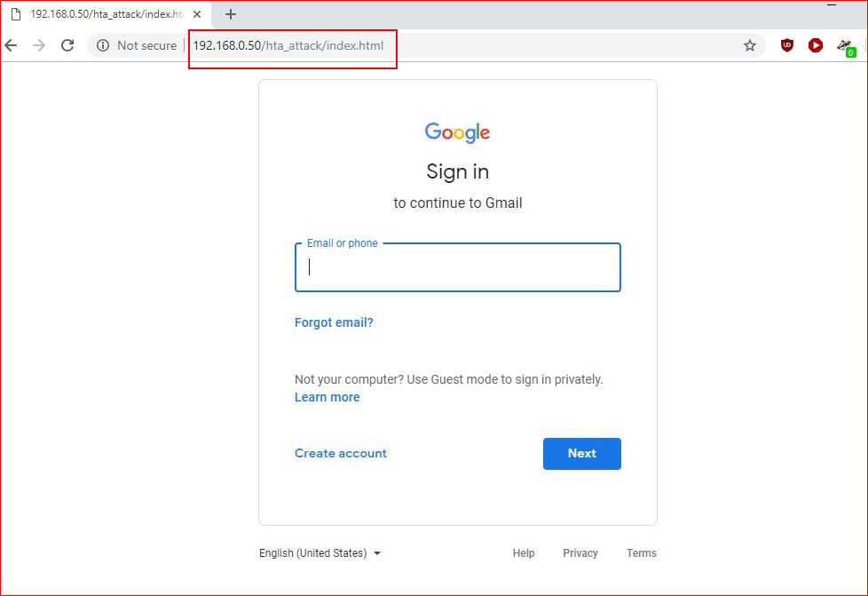
Task: Open the extension icon with green 0 badge
Action: coord(846,47)
